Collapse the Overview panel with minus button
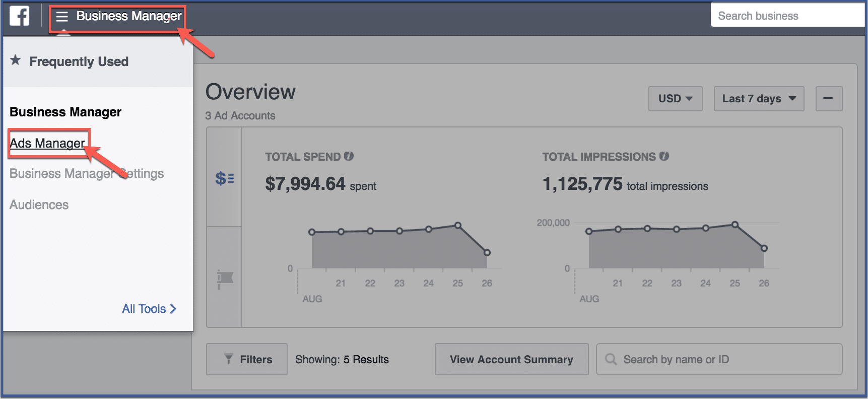 tap(829, 99)
